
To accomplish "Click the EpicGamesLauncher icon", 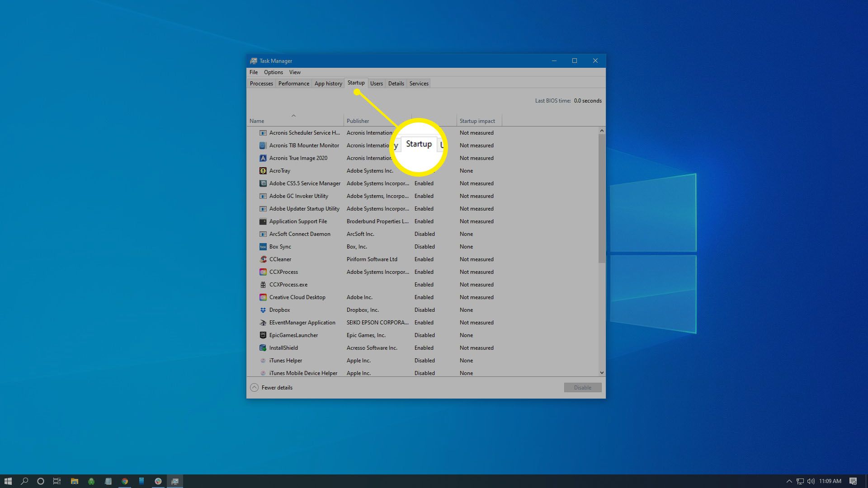I will [x=262, y=335].
